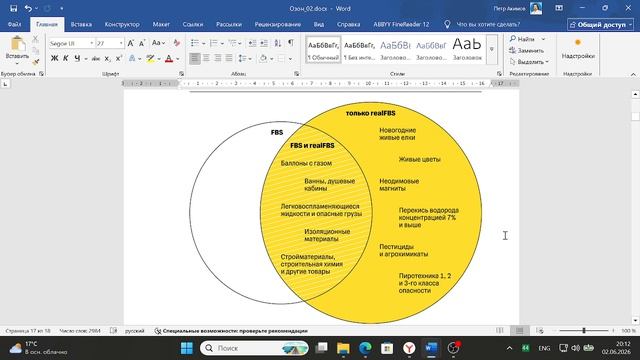Adjust the zoom slider in status bar
This screenshot has width=640, height=360.
(584, 331)
